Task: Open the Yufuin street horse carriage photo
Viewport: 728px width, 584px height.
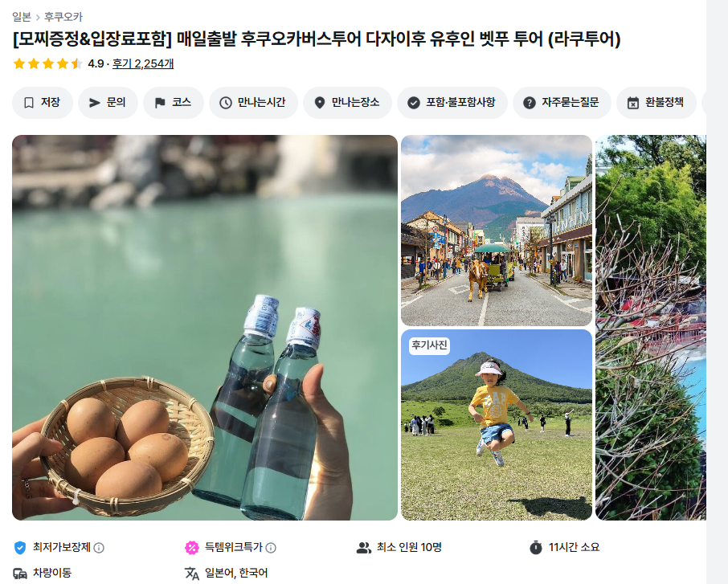Action: click(497, 231)
